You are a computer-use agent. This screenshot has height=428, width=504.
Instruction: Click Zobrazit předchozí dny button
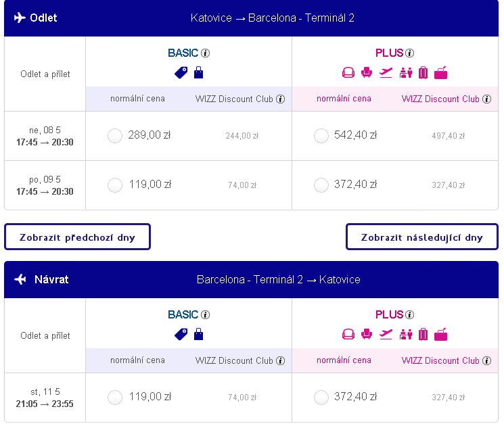click(x=77, y=237)
